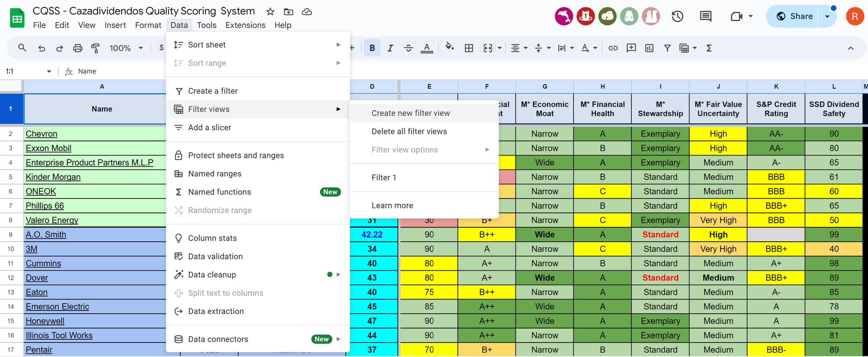Open the merge cells dropdown
Viewport: 868px width, 357px height.
tap(500, 48)
